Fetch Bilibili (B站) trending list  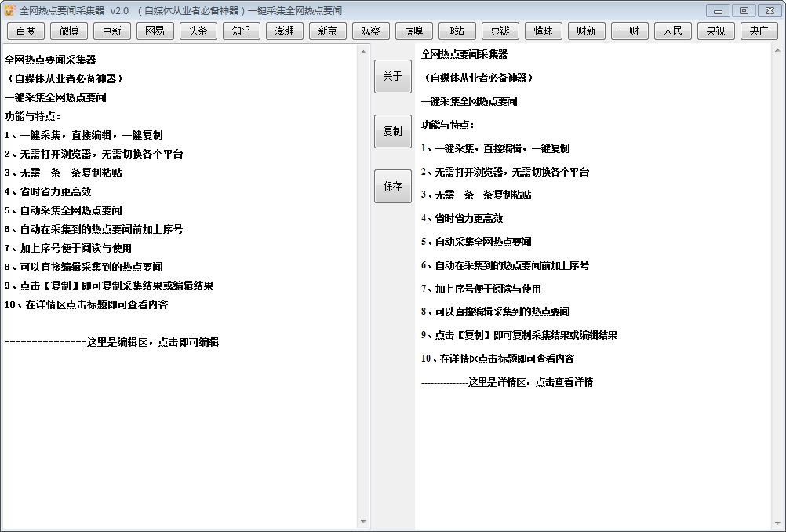pyautogui.click(x=457, y=31)
